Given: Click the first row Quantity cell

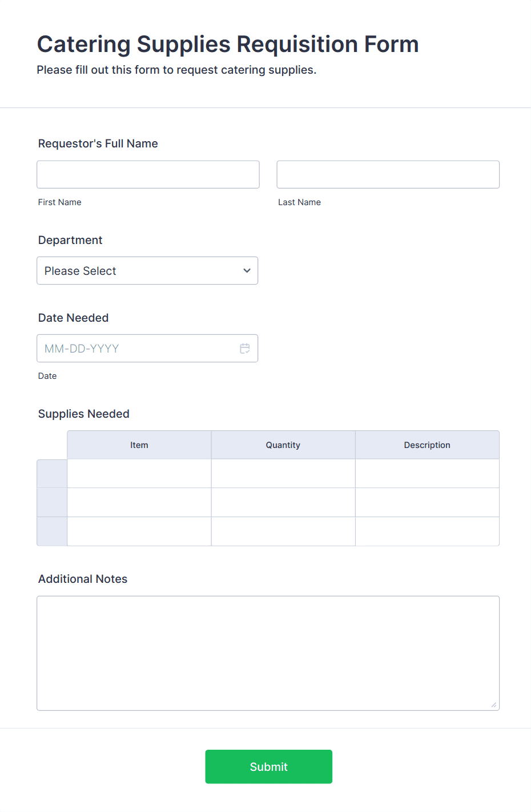Looking at the screenshot, I should 283,473.
